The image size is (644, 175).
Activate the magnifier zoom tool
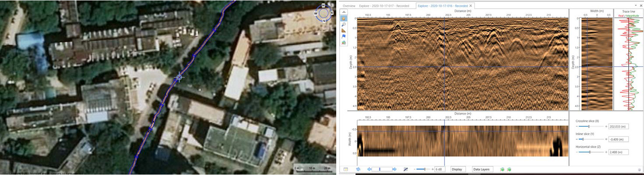344,25
